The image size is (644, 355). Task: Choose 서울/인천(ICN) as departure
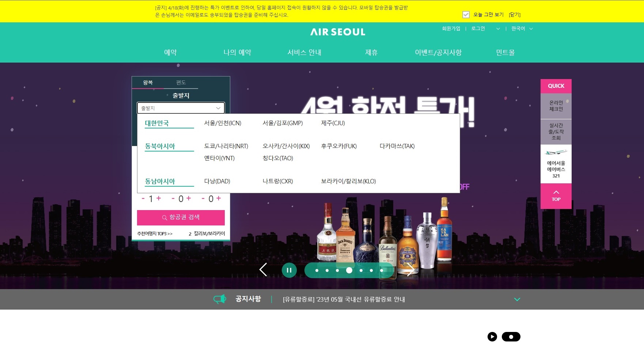pos(223,123)
